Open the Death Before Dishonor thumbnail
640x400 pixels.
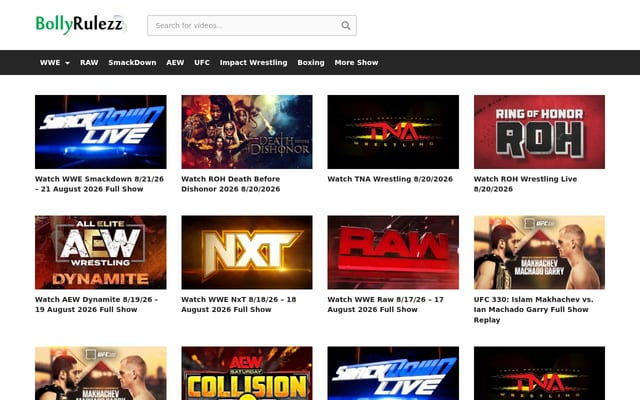(247, 132)
